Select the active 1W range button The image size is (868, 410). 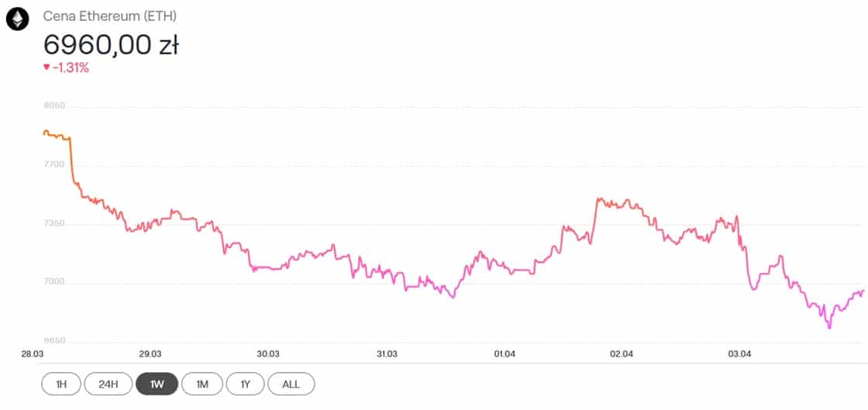tap(157, 384)
